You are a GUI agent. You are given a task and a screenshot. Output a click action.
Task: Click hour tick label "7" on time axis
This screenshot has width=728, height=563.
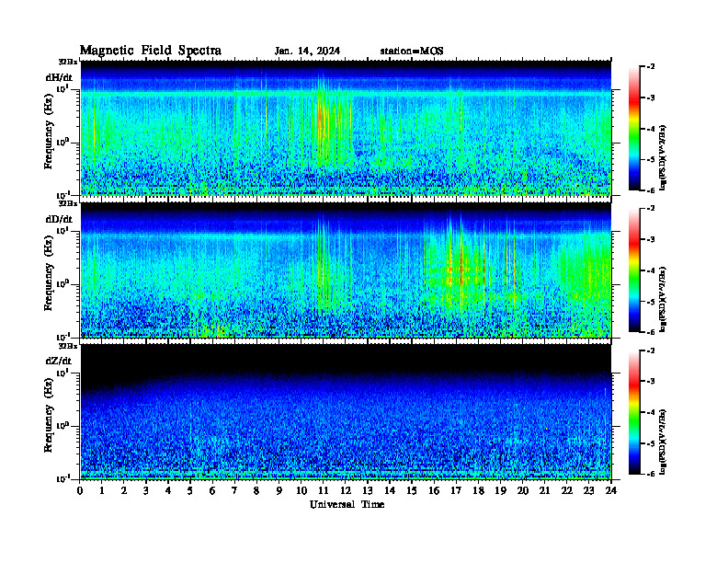[x=235, y=491]
